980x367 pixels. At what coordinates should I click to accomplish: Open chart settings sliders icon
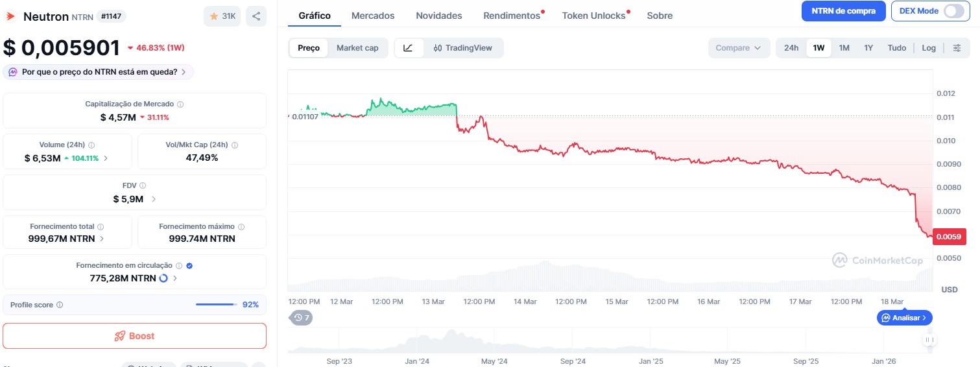(x=957, y=48)
